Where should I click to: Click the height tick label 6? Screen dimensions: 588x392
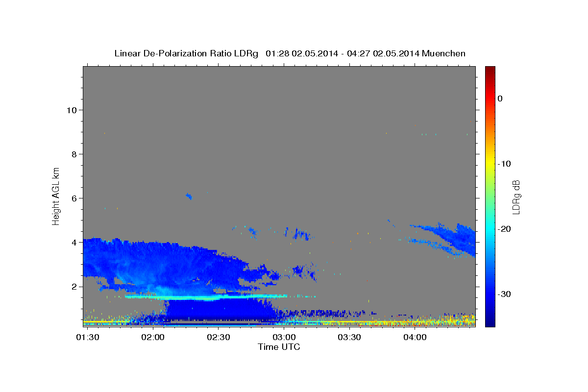(x=74, y=198)
